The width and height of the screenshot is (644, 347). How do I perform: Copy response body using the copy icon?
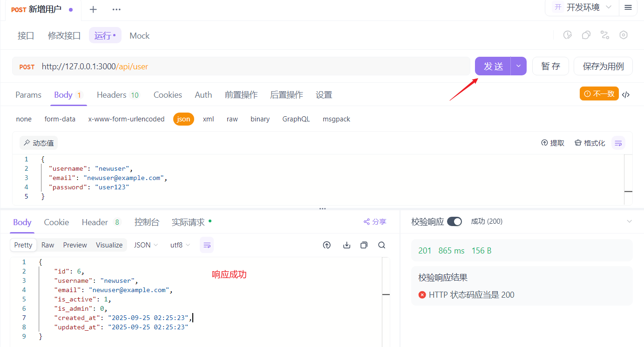(x=364, y=245)
